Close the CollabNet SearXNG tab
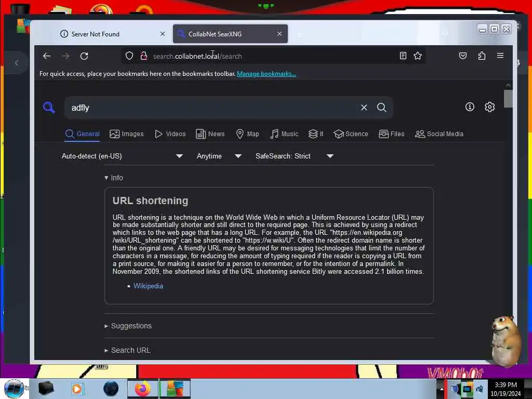 click(x=279, y=34)
